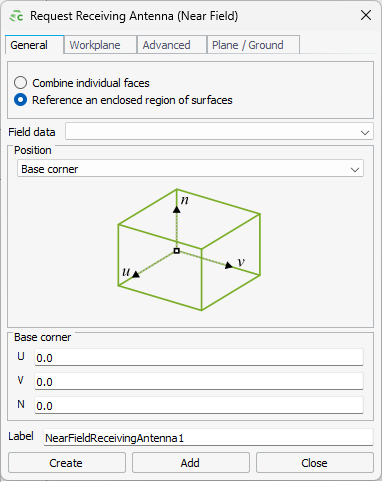Screen dimensions: 382x482
Task: Click the u axis arrow in diagram
Action: pos(136,274)
